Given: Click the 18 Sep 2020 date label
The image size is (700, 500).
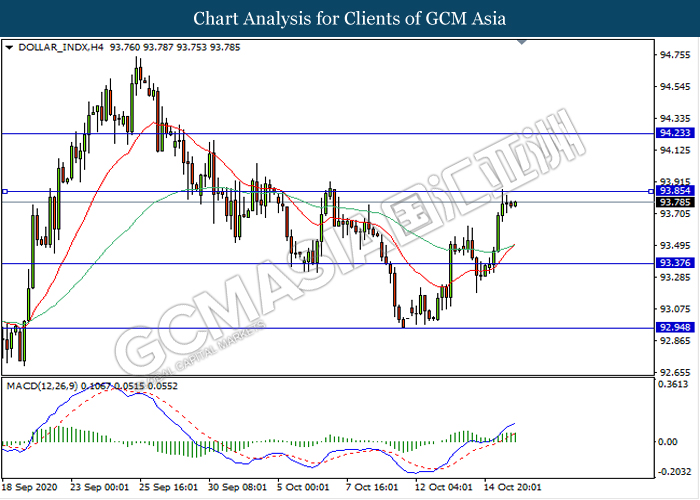Looking at the screenshot, I should tap(29, 487).
